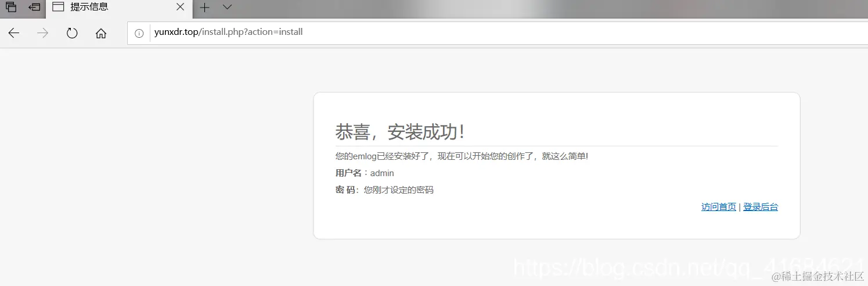The image size is (868, 286).
Task: Click the 密码：您刚才设定的密码 line
Action: point(384,190)
